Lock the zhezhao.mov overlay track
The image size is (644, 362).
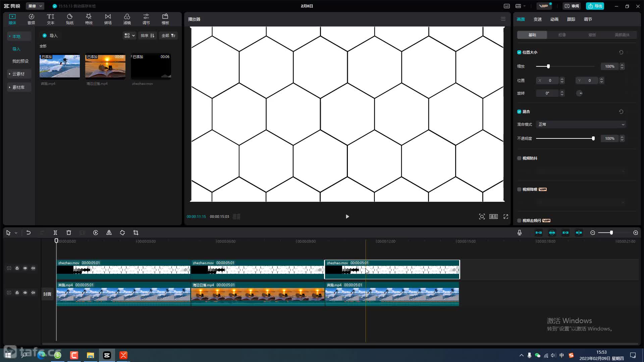[17, 268]
